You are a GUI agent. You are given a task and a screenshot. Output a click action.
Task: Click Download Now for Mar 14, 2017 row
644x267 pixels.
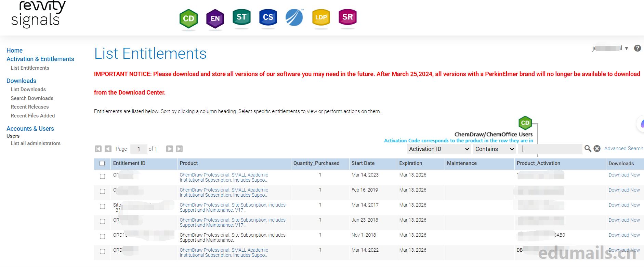click(x=624, y=205)
